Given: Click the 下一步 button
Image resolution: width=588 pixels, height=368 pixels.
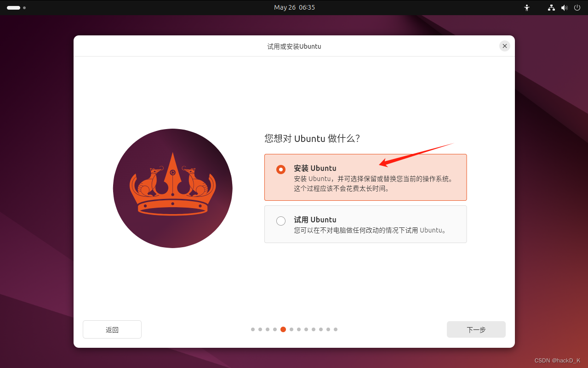Looking at the screenshot, I should point(476,329).
